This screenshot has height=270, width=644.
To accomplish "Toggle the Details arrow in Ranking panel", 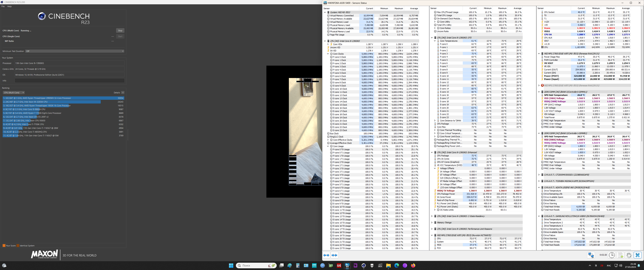I will coord(123,93).
